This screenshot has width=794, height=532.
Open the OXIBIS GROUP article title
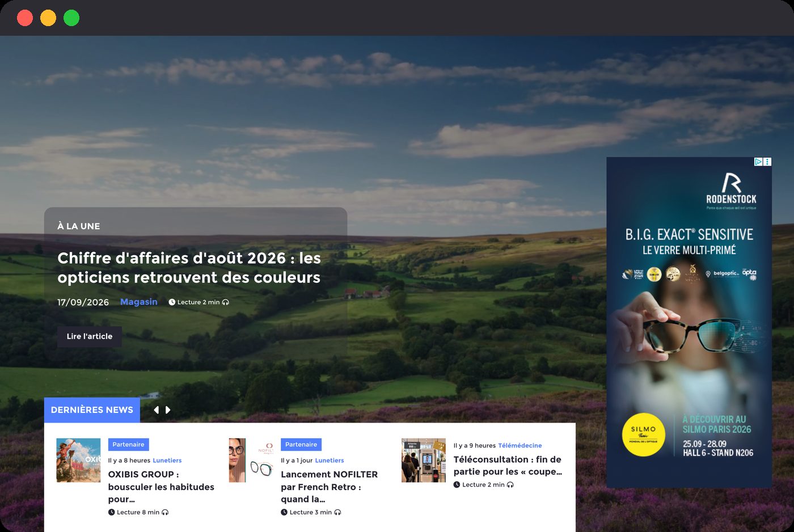tap(161, 487)
